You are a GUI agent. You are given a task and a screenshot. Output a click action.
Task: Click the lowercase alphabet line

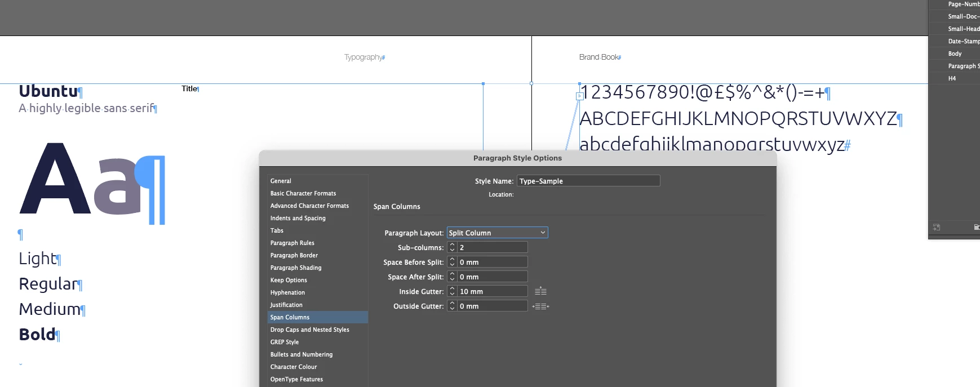click(712, 144)
